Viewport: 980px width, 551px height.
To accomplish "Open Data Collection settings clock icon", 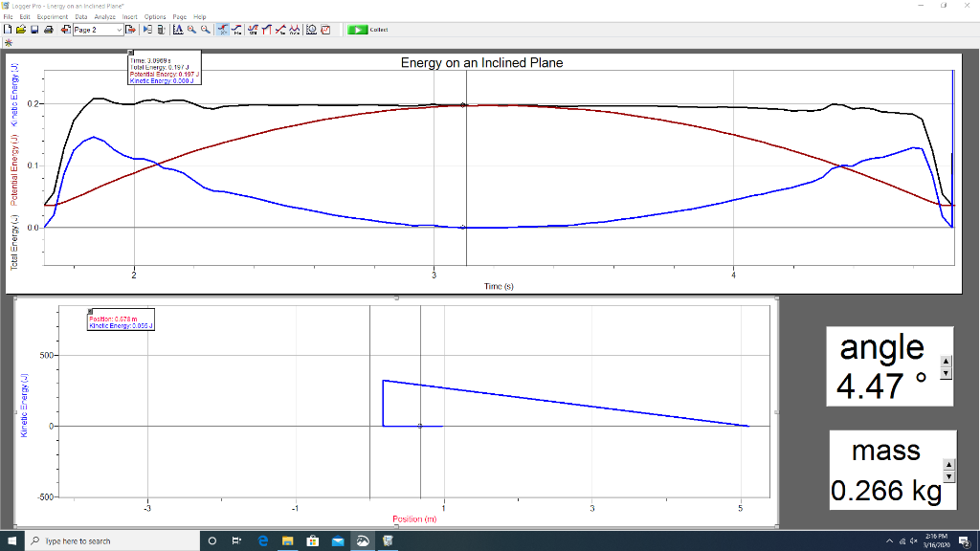I will [x=312, y=29].
